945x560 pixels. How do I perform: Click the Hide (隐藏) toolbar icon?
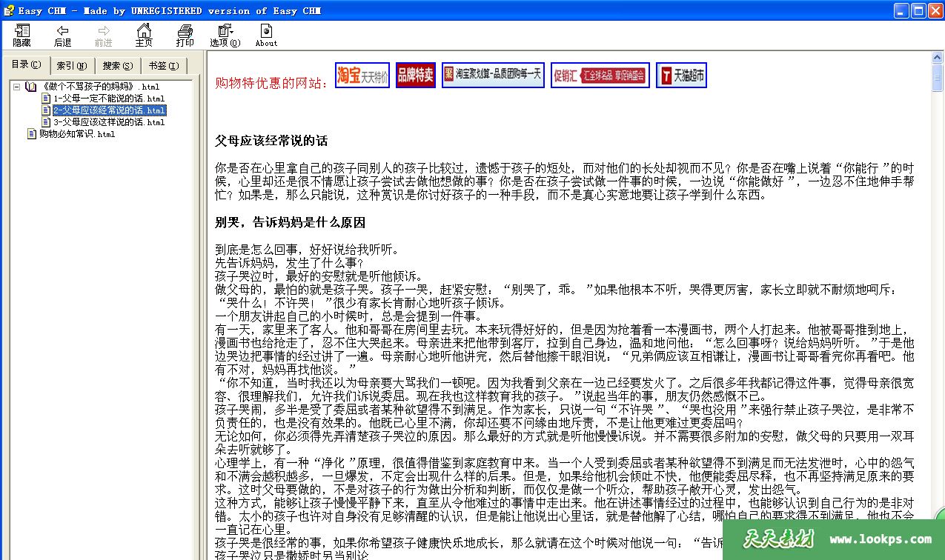(x=22, y=31)
